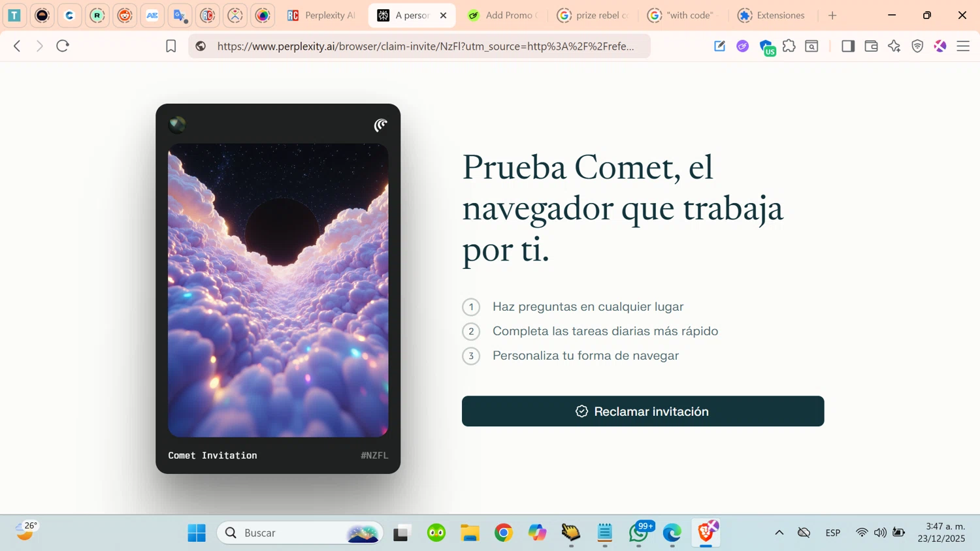Switch to the pinned Google Translate tab

(x=180, y=16)
